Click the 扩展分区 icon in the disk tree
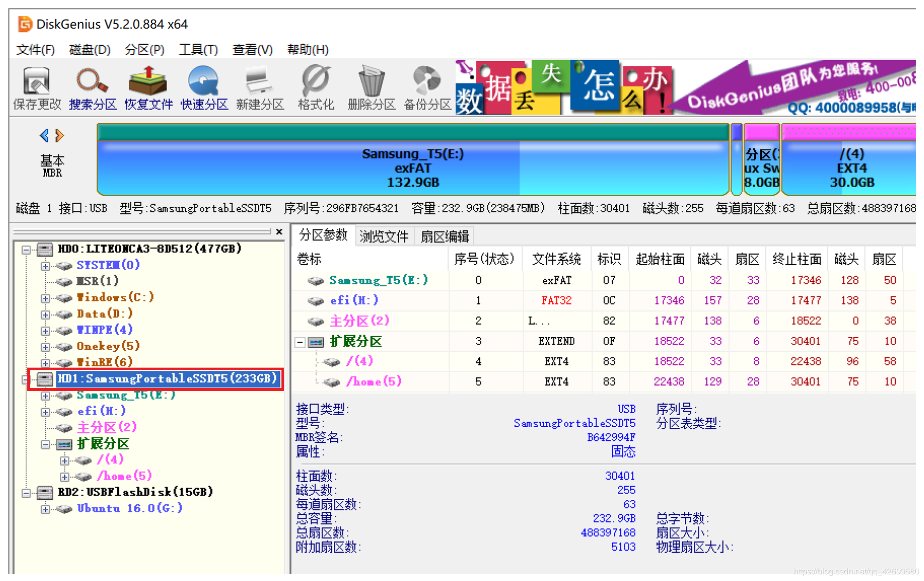The image size is (924, 581). pyautogui.click(x=64, y=444)
